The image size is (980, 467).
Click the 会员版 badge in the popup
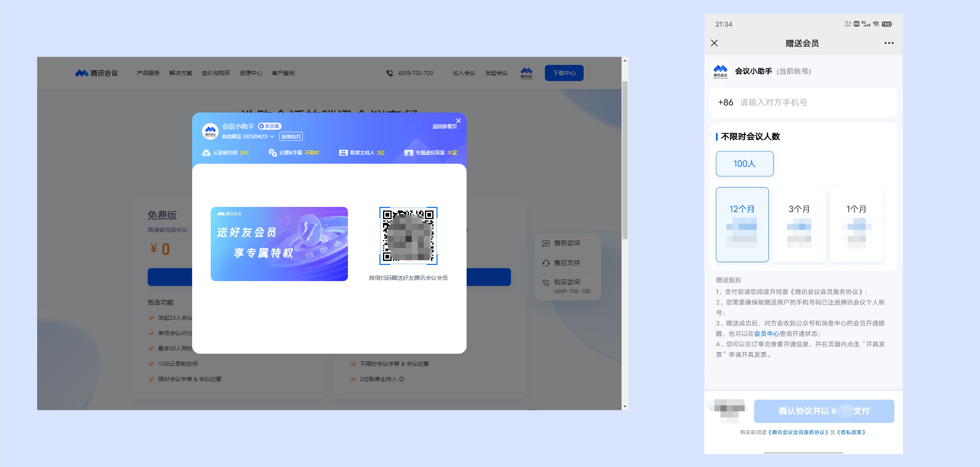coord(270,126)
